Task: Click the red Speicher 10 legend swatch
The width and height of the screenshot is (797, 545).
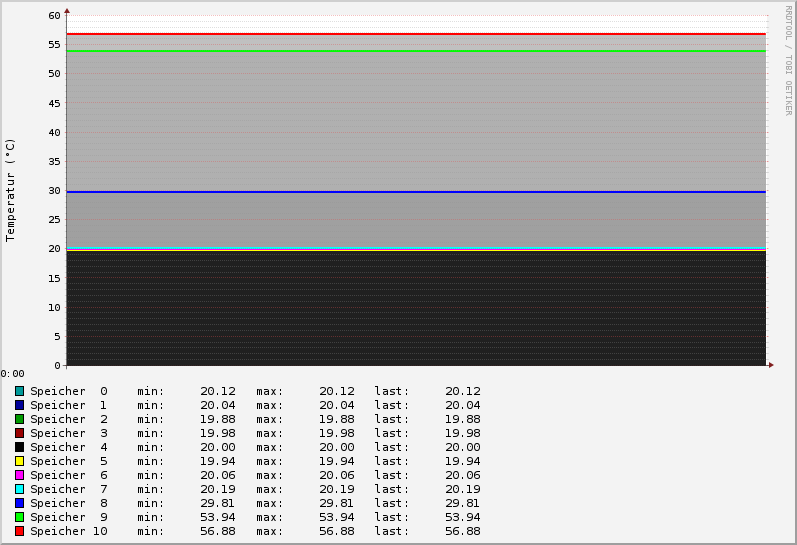Action: [19, 531]
